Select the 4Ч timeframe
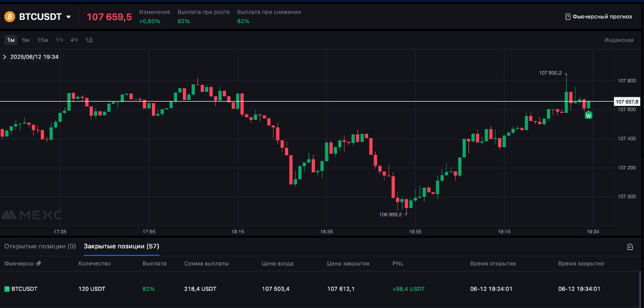Image resolution: width=644 pixels, height=308 pixels. [x=74, y=40]
